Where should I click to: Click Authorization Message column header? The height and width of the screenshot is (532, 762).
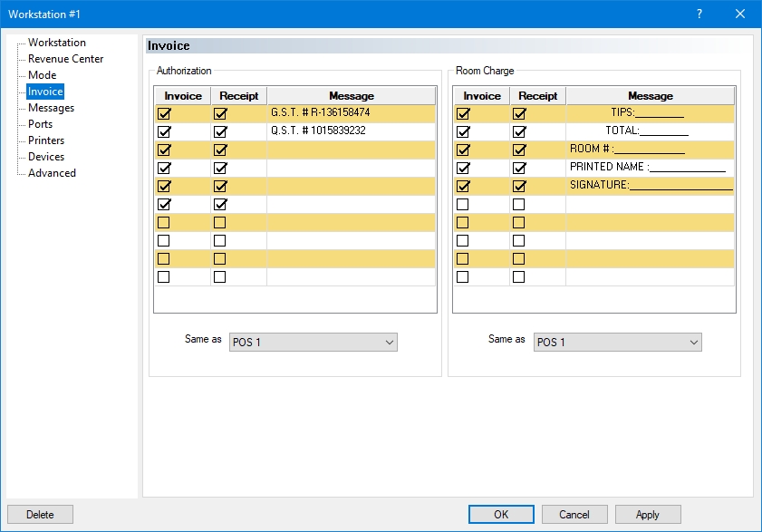pos(351,96)
